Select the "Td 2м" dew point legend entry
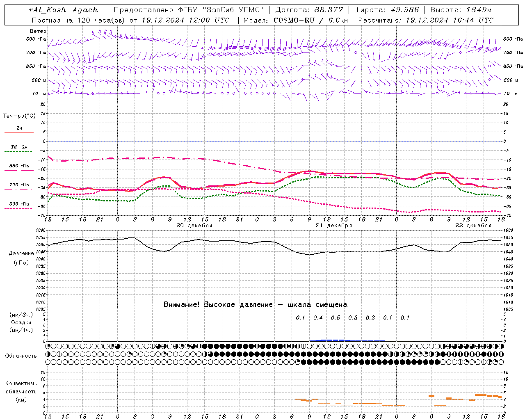 click(x=19, y=147)
